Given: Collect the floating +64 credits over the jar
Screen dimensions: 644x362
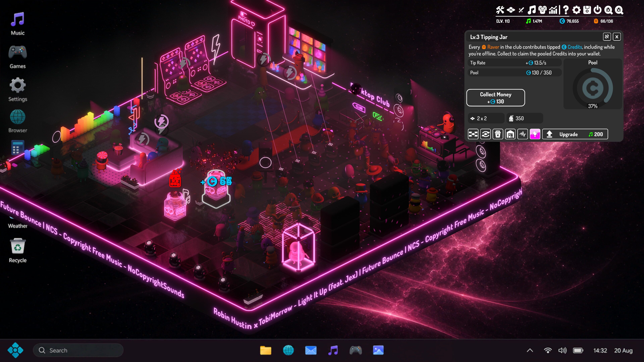Looking at the screenshot, I should pyautogui.click(x=217, y=181).
